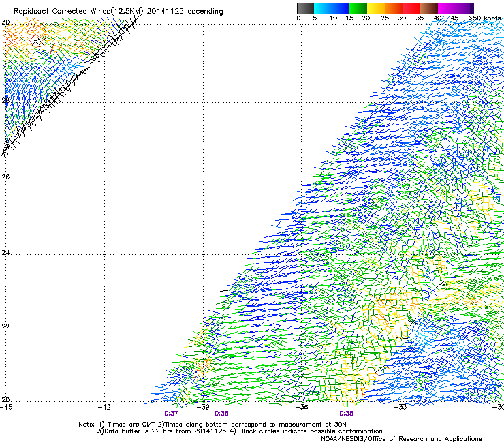This screenshot has width=504, height=443.
Task: Click the magenta 40-45 knots legend segment
Action: (x=447, y=8)
